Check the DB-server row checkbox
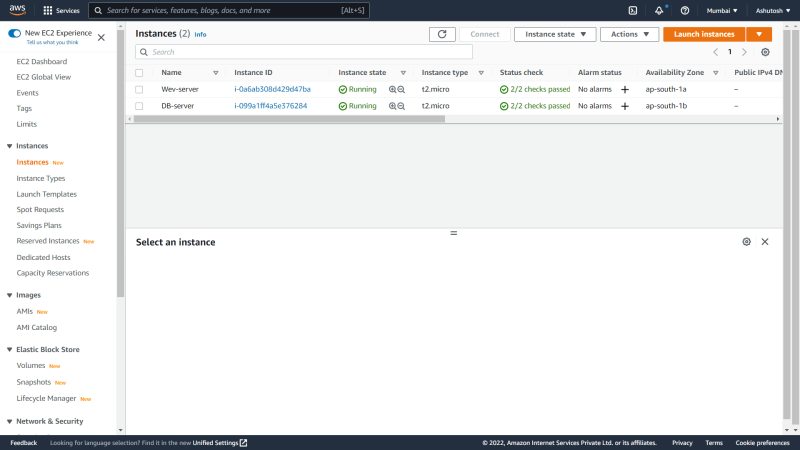 [x=139, y=106]
